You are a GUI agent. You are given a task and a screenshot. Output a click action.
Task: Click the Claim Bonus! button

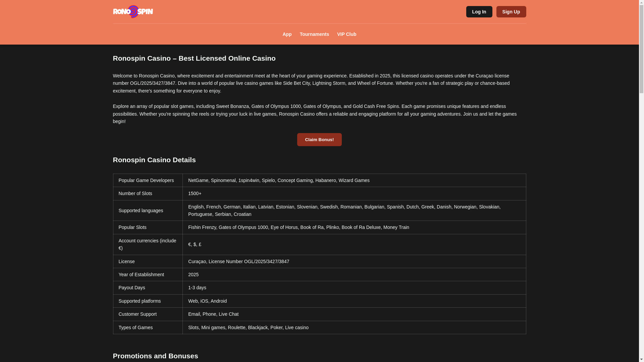tap(319, 139)
